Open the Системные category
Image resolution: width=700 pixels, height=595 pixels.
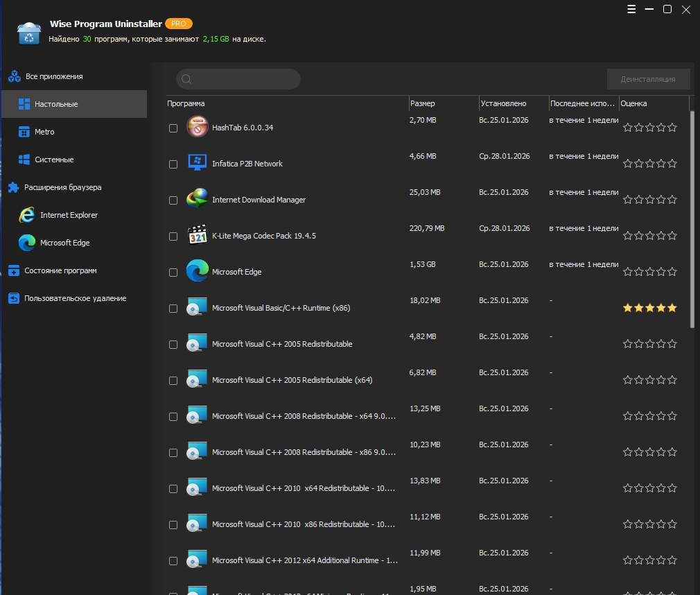click(x=54, y=159)
